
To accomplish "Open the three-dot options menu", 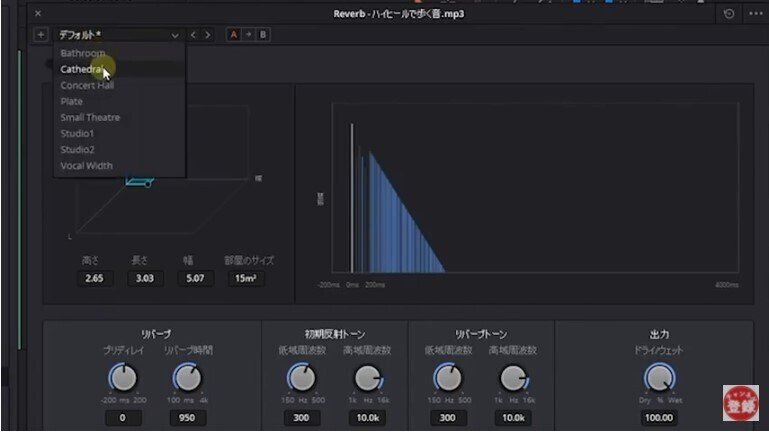I will (x=756, y=14).
